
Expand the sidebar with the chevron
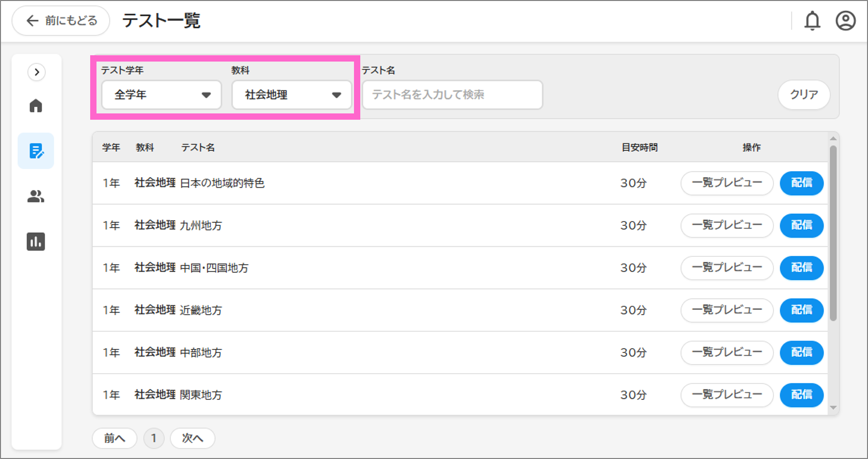tap(36, 72)
